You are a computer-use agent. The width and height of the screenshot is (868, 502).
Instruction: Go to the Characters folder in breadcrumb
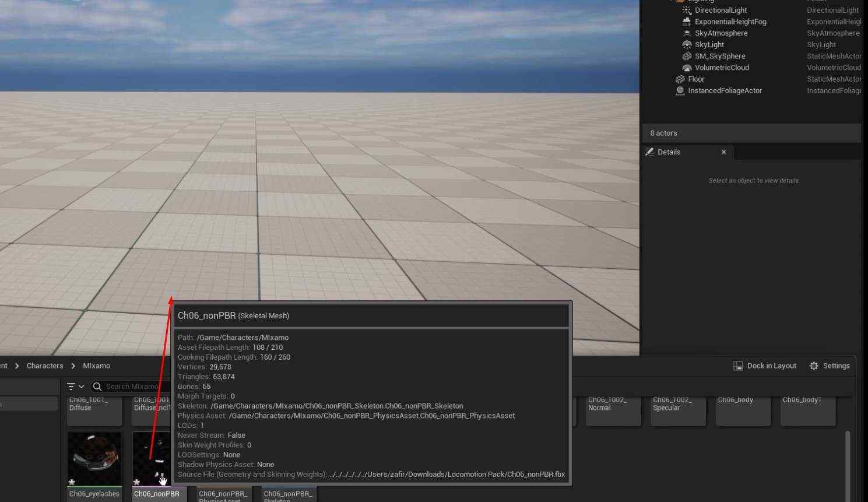point(45,366)
